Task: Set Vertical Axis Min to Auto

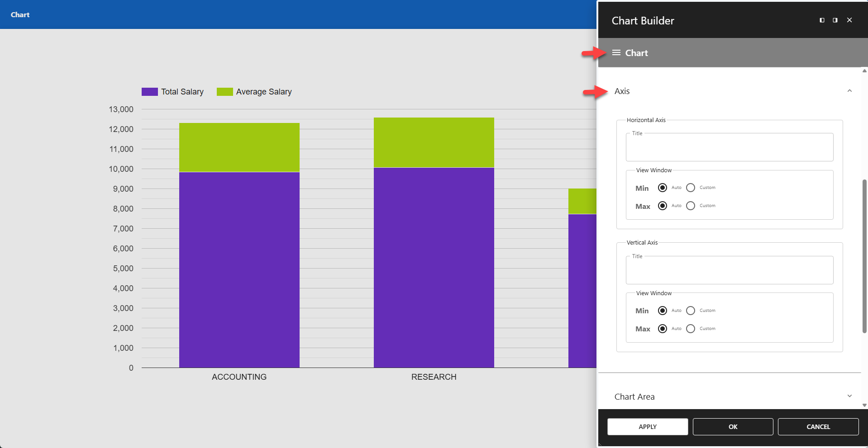Action: [663, 311]
